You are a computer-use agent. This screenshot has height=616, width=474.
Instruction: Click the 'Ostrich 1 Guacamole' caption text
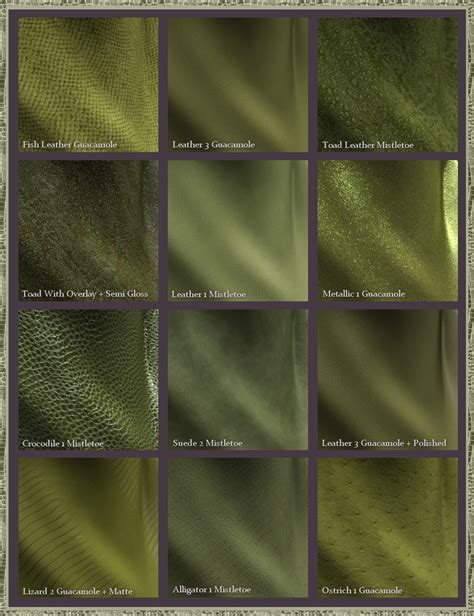click(362, 590)
